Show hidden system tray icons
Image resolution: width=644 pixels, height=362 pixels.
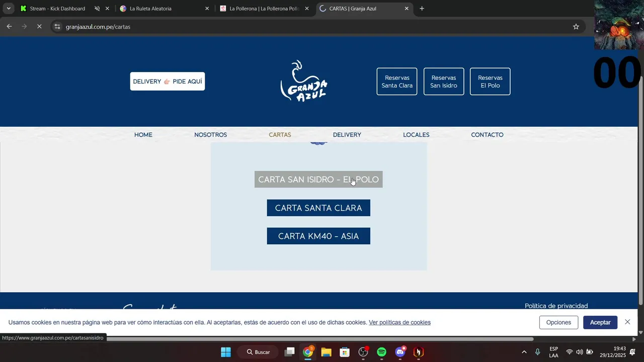click(524, 352)
